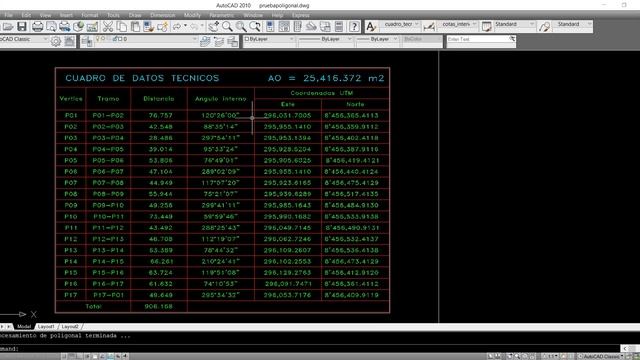Switch to the Layout2 tab
Screen dimensions: 640x360
(70, 327)
